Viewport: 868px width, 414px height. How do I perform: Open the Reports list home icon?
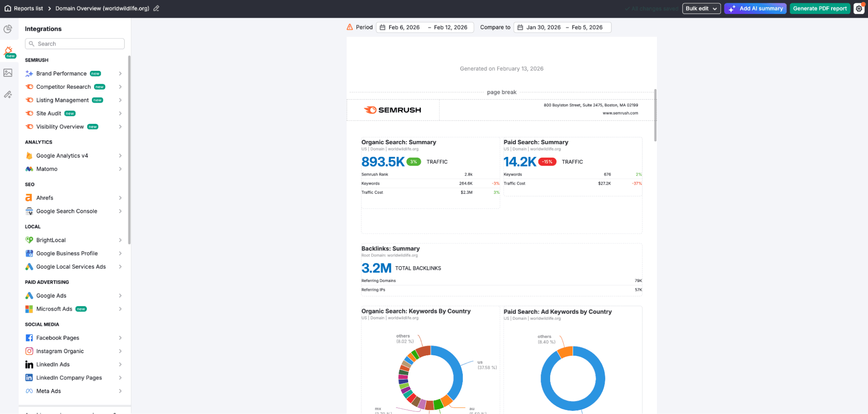(8, 8)
